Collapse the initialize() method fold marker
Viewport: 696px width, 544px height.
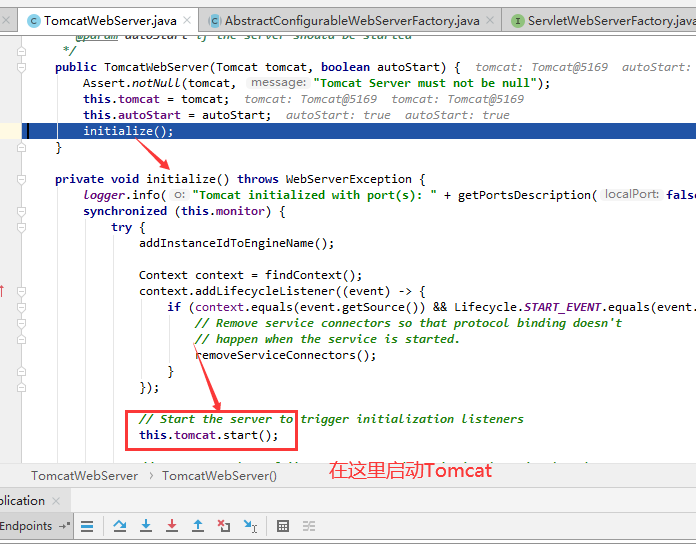click(x=21, y=179)
